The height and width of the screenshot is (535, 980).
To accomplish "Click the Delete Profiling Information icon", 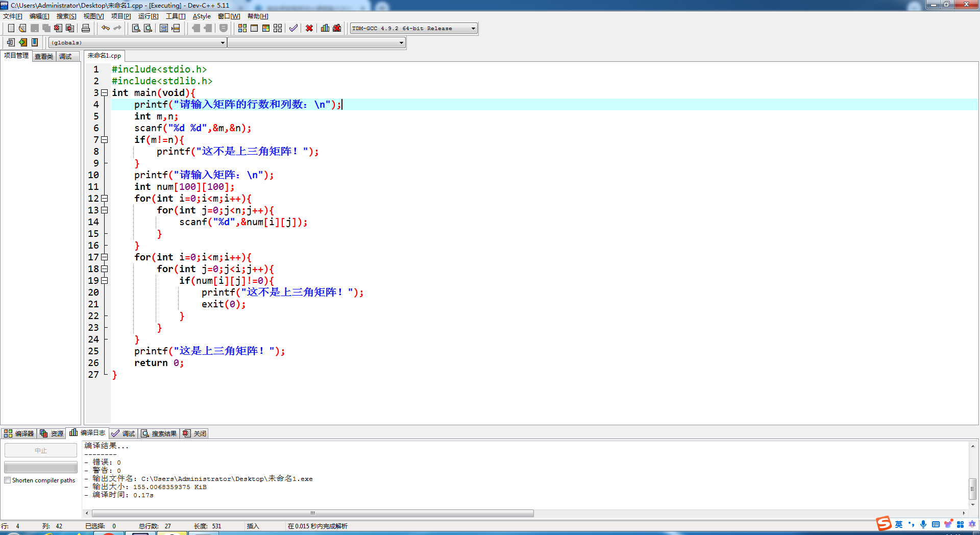I will pos(337,28).
